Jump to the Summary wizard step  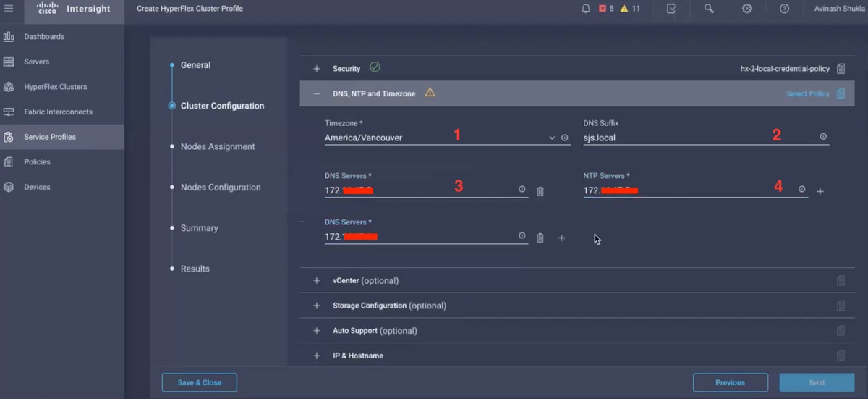199,228
